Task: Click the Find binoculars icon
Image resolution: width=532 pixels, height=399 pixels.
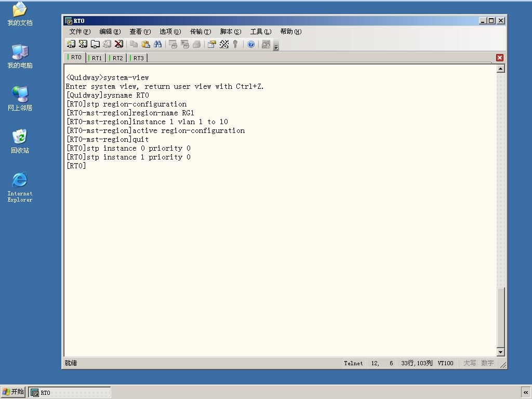Action: coord(158,44)
